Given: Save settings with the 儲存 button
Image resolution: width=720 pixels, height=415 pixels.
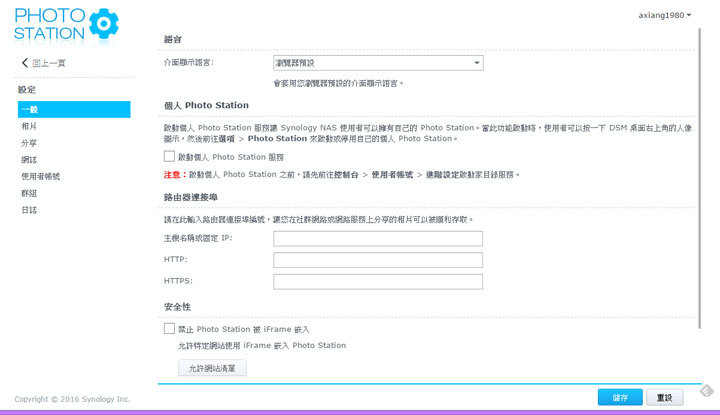Looking at the screenshot, I should tap(620, 397).
